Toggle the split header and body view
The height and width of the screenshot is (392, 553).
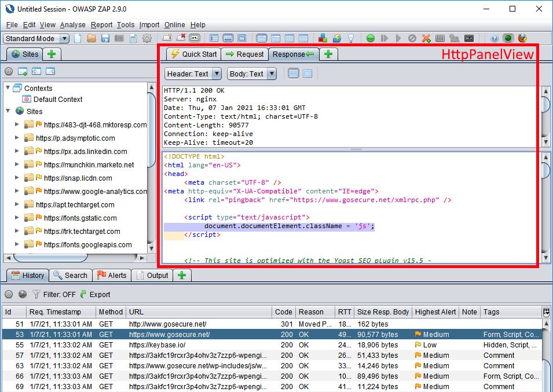[x=294, y=74]
